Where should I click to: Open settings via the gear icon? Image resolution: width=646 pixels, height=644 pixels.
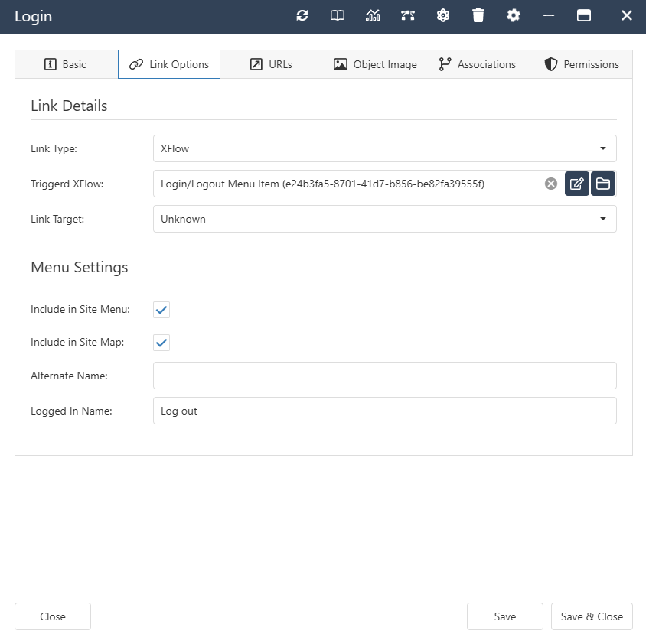tap(513, 15)
